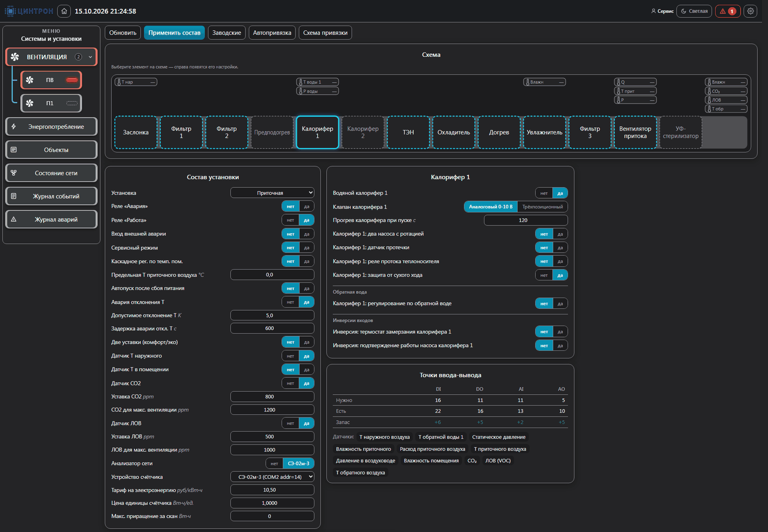Click the Статическое давление sensor tag

coord(499,437)
